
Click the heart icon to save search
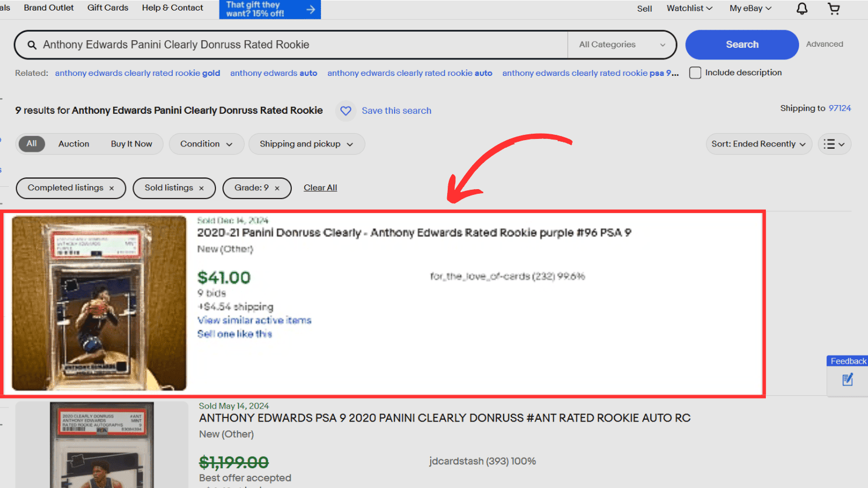coord(346,110)
